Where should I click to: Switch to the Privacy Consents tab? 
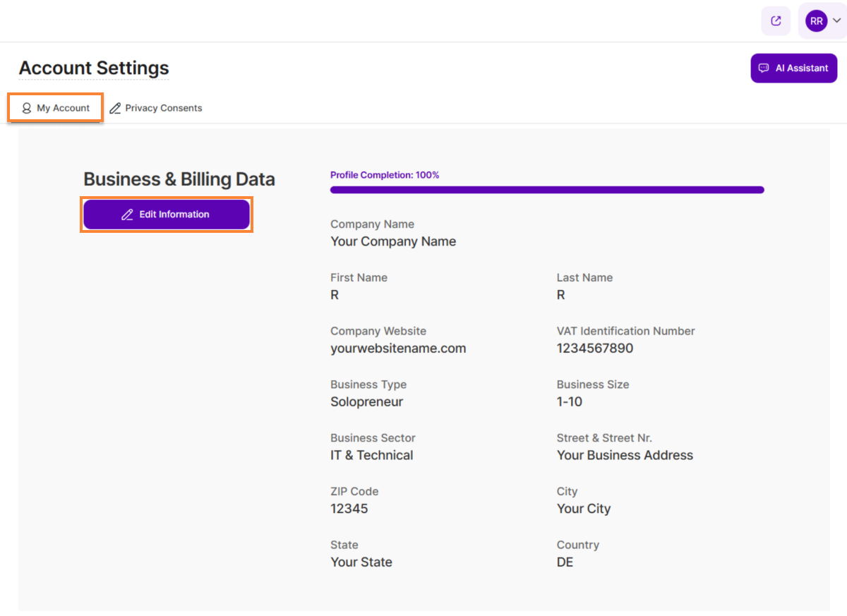coord(164,108)
